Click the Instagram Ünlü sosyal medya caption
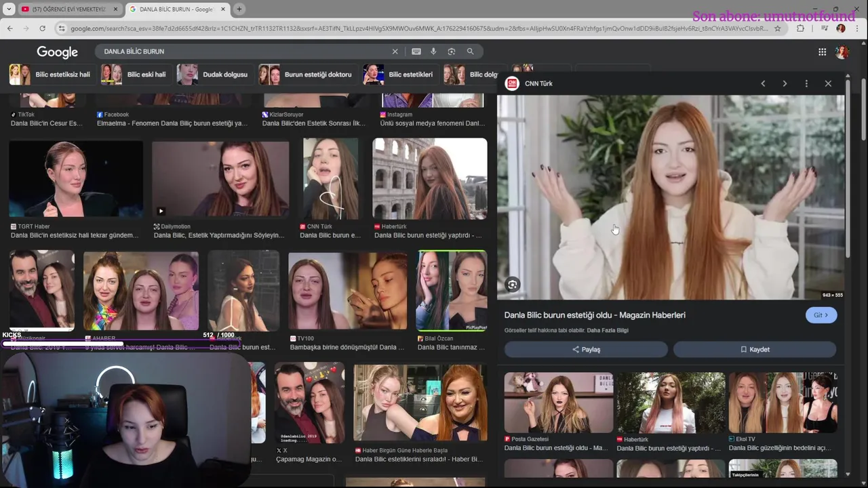Image resolution: width=868 pixels, height=488 pixels. coord(433,123)
